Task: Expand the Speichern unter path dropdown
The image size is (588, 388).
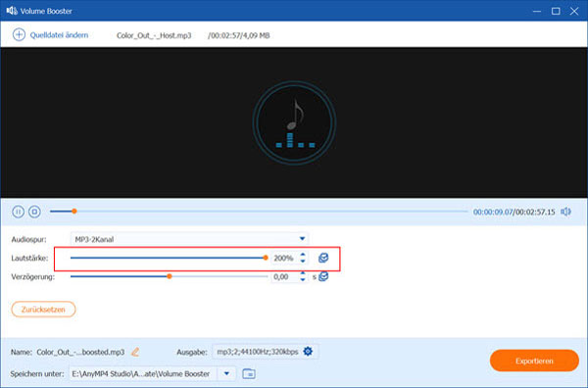Action: (226, 373)
